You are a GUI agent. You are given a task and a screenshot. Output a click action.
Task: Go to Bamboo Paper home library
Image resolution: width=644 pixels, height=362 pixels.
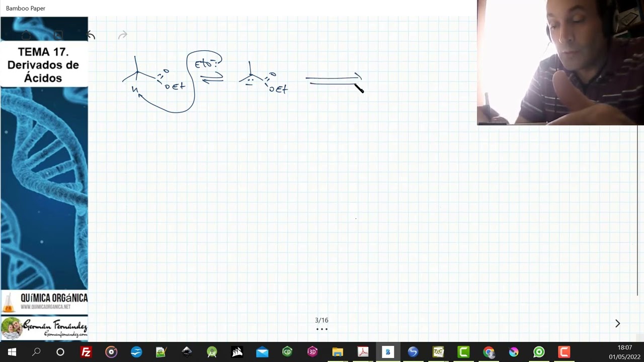[26, 35]
